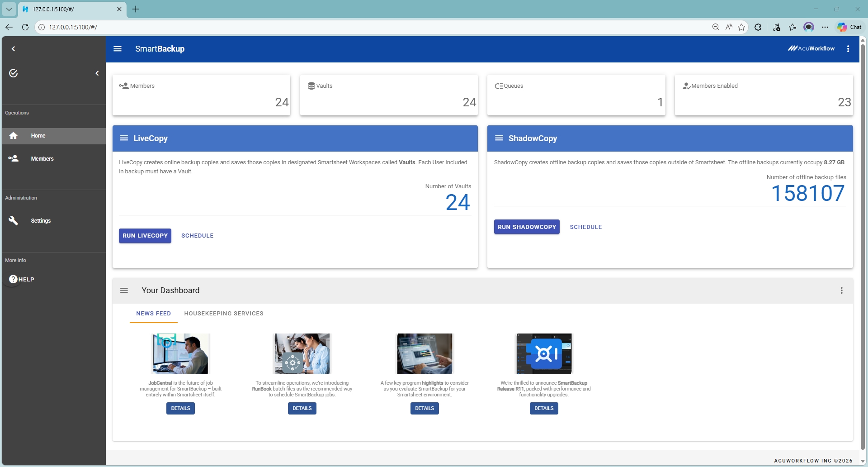Collapse the sidebar with the top-left chevron

tap(14, 49)
